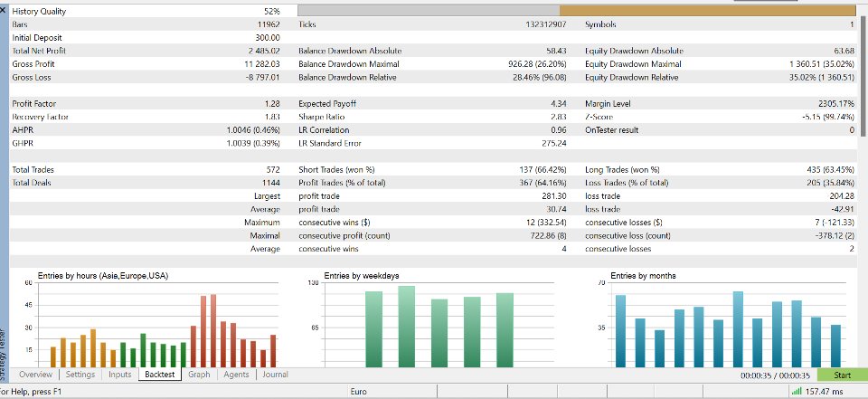Image resolution: width=868 pixels, height=399 pixels.
Task: Click the Entries by hours chart title
Action: 103,275
